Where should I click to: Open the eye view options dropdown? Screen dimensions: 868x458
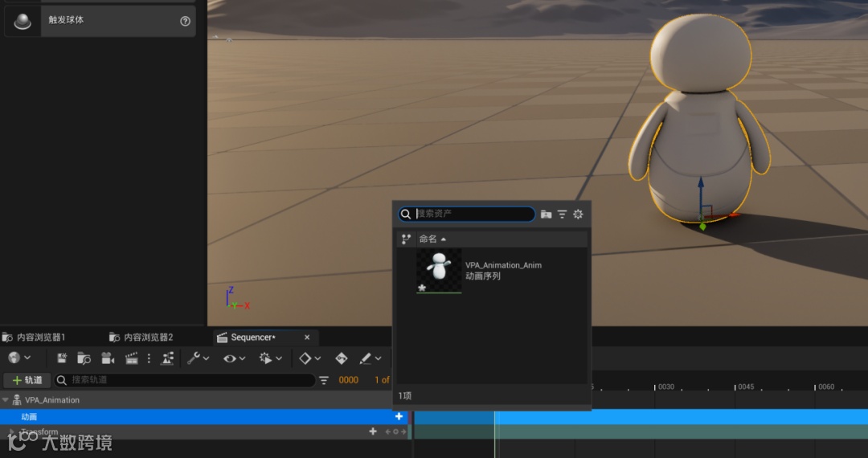click(x=234, y=358)
